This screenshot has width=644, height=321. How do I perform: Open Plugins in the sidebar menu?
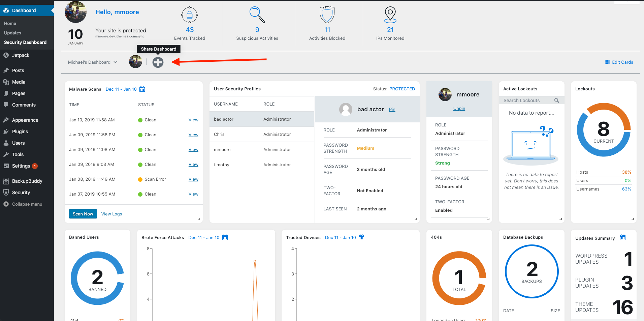pyautogui.click(x=20, y=132)
